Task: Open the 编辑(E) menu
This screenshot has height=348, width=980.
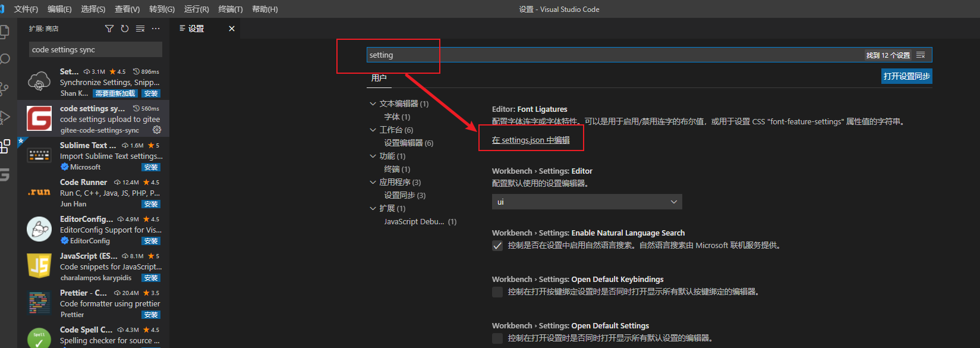Action: (59, 9)
